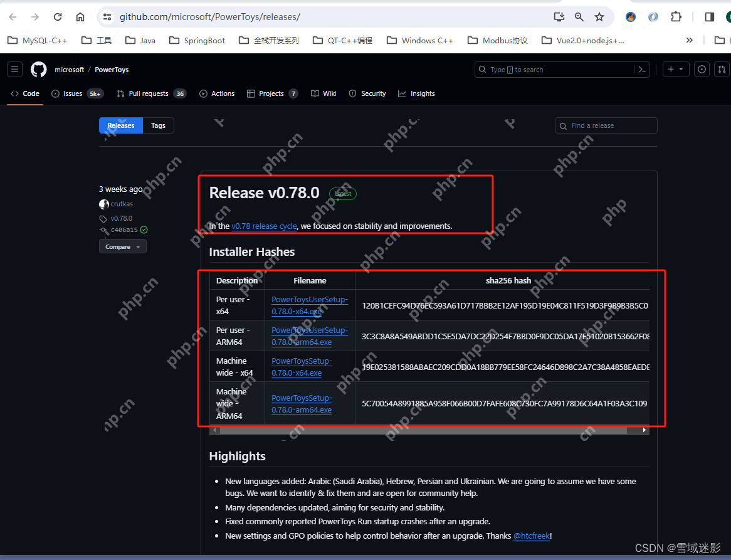Viewport: 731px width, 560px height.
Task: Reload the page
Action: coord(58,17)
